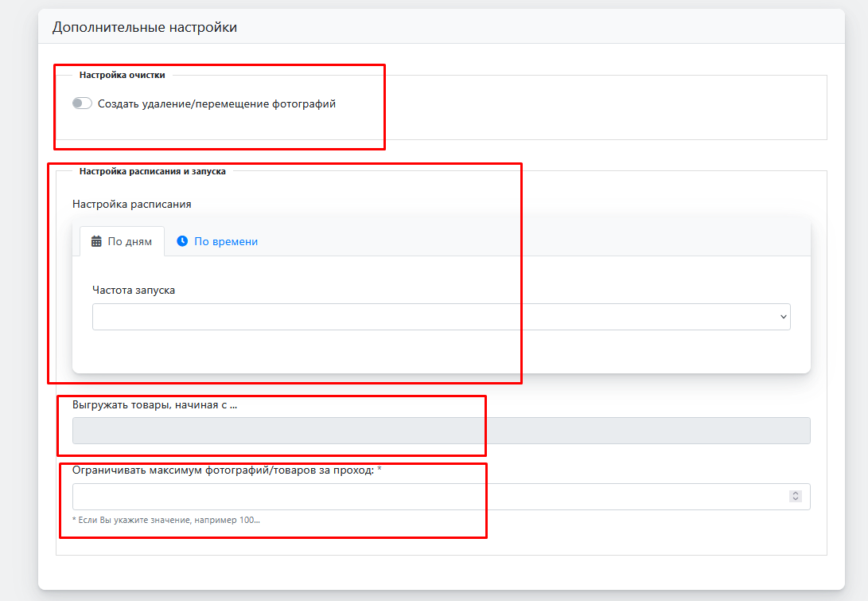Image resolution: width=868 pixels, height=601 pixels.
Task: Click the calendar icon on 'По дням' tab
Action: pyautogui.click(x=96, y=241)
